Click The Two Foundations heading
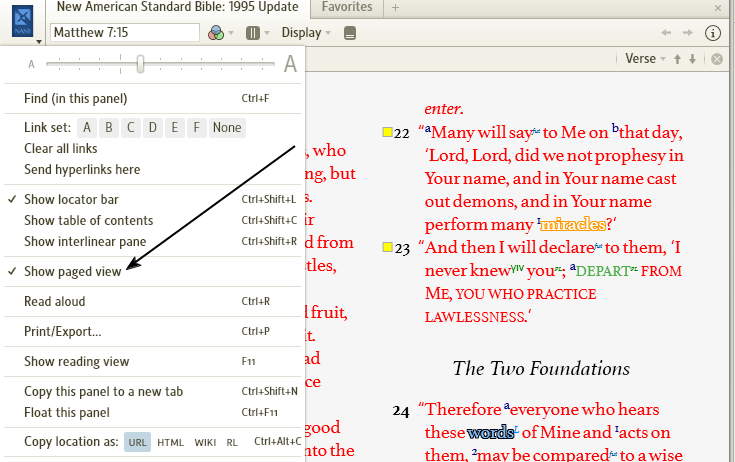 (541, 369)
